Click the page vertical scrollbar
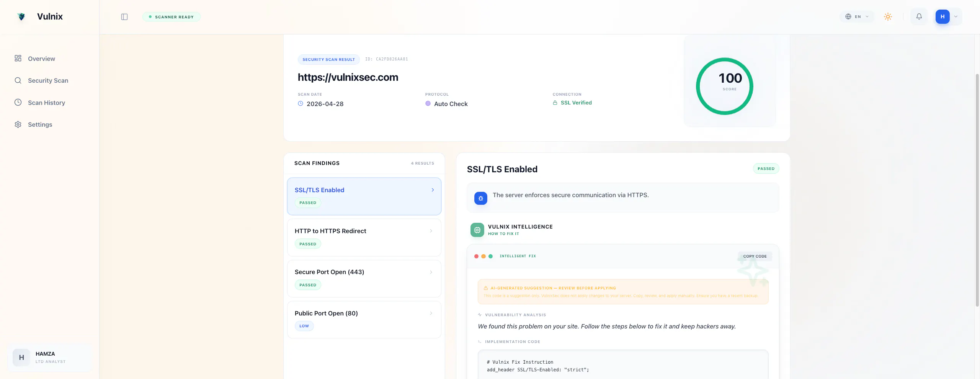The height and width of the screenshot is (379, 980). (977, 189)
